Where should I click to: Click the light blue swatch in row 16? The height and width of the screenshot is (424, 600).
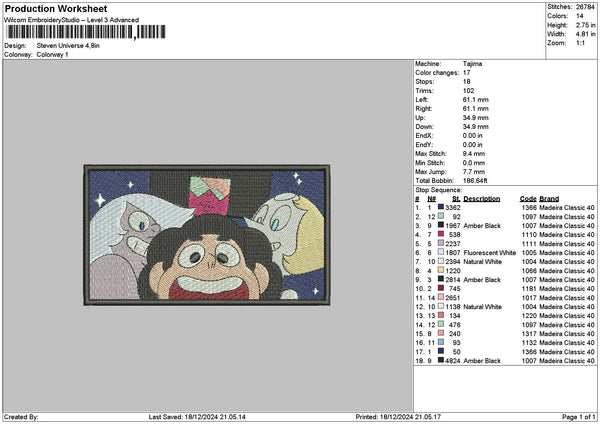tap(441, 342)
